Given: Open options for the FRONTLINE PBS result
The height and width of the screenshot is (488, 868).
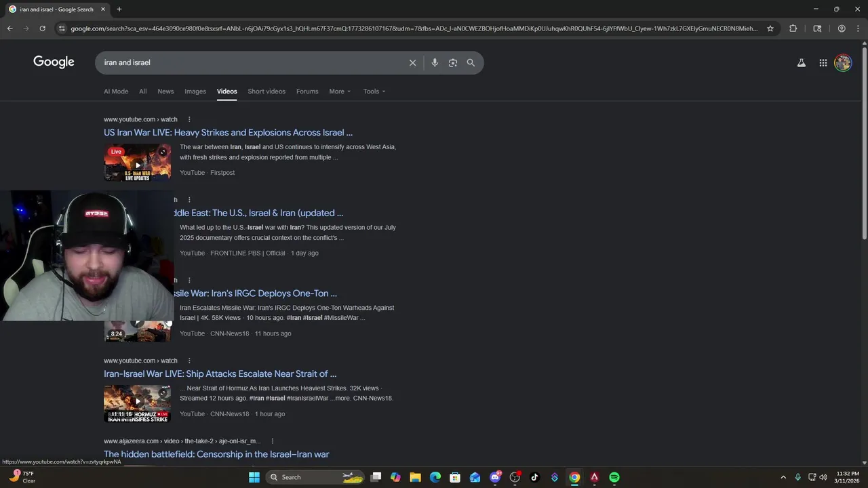Looking at the screenshot, I should tap(189, 200).
